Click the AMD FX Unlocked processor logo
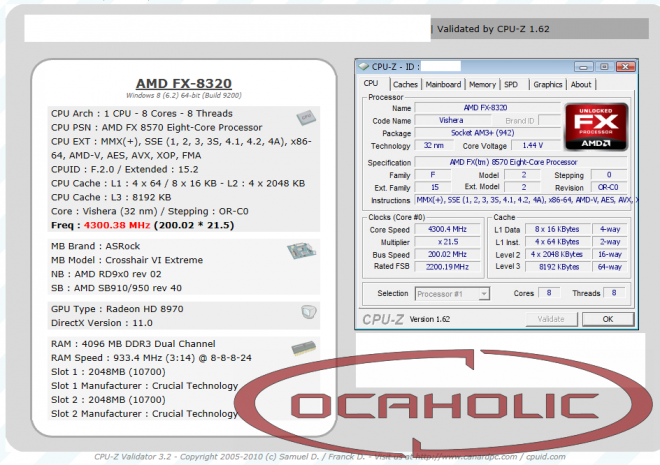This screenshot has width=660, height=465. [x=596, y=127]
